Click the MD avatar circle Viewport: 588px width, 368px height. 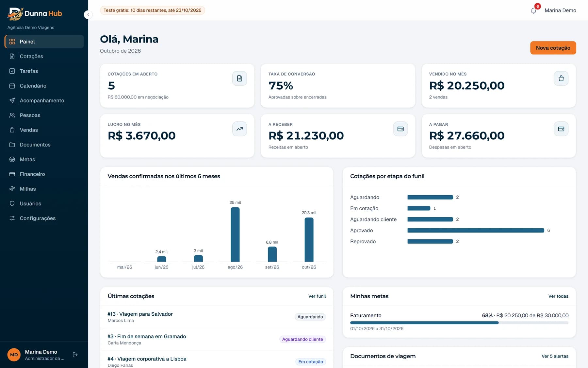tap(14, 355)
